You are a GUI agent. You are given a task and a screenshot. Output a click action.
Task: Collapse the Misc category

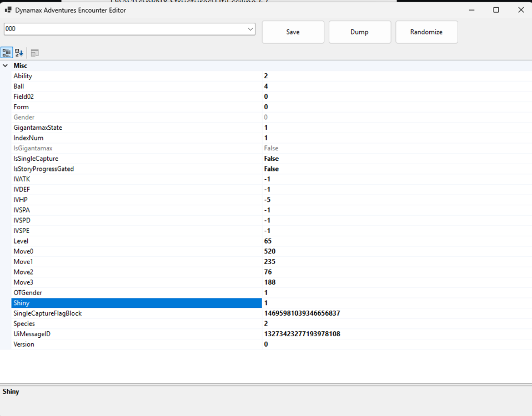click(x=6, y=65)
